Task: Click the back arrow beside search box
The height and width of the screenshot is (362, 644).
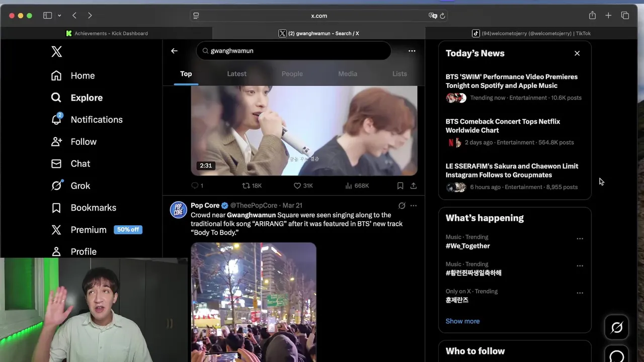Action: [174, 51]
